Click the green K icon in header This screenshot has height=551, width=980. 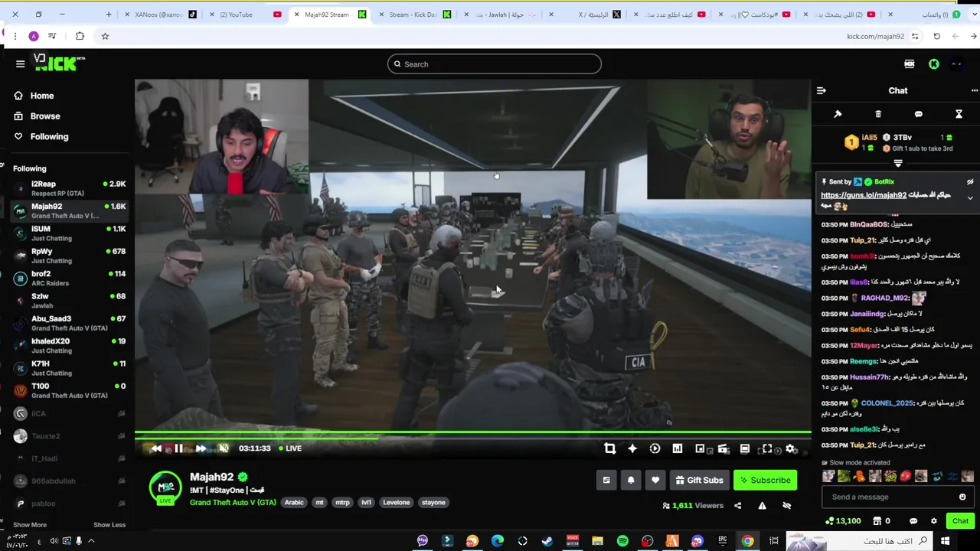click(933, 64)
